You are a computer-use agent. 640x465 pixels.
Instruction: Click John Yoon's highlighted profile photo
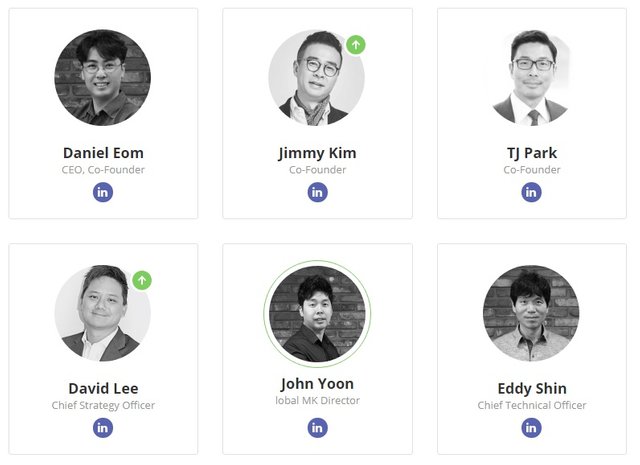tap(317, 313)
